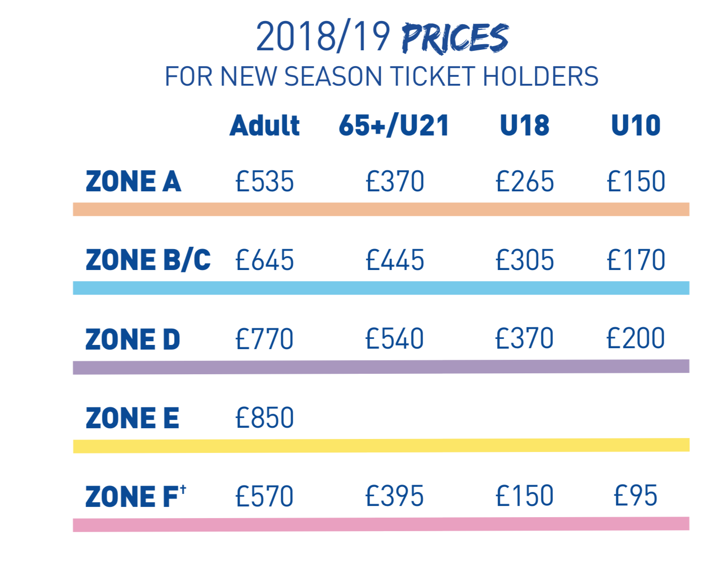Viewport: 728px width, 566px height.
Task: Select the ZONE F row label
Action: pyautogui.click(x=136, y=496)
